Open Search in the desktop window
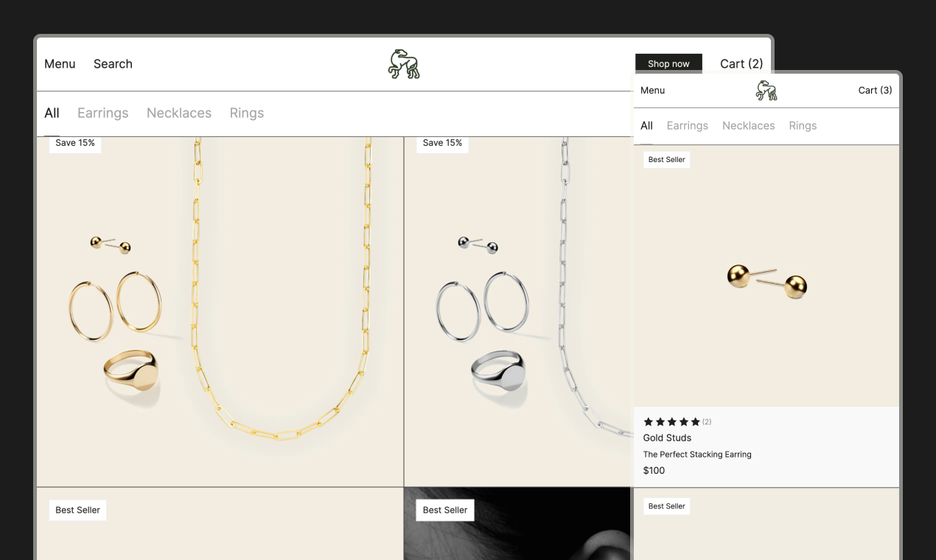The width and height of the screenshot is (936, 560). pyautogui.click(x=113, y=64)
